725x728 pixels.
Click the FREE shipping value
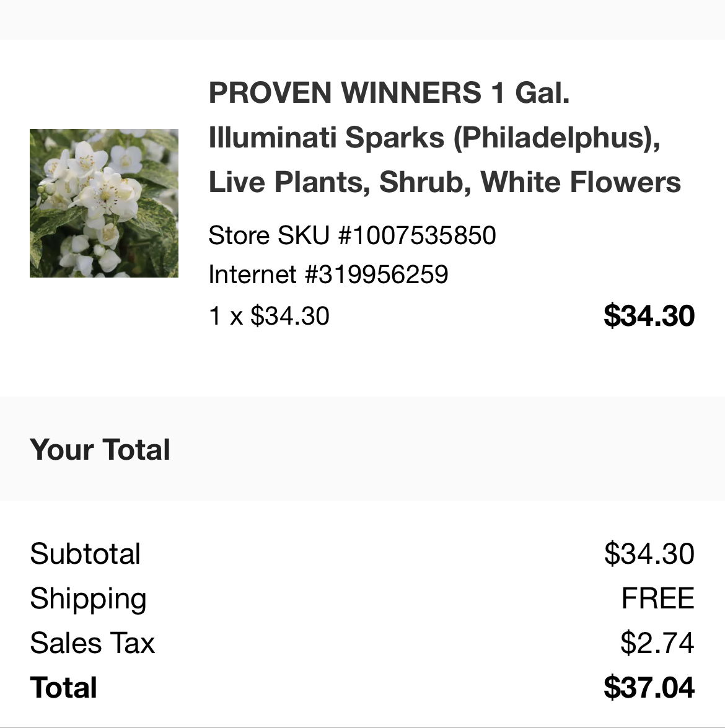657,599
